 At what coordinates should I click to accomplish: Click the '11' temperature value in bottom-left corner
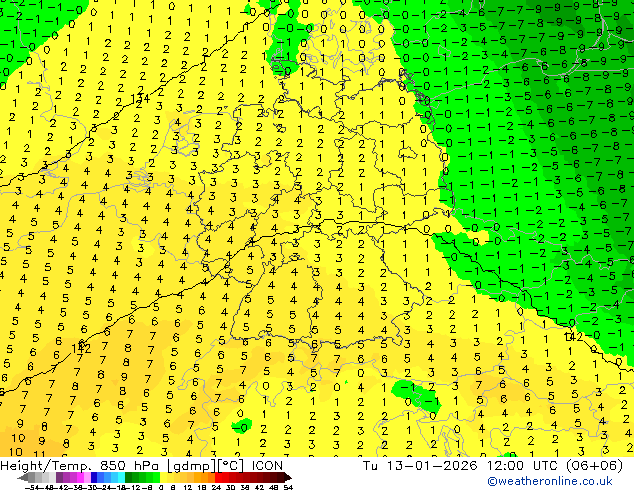tap(39, 454)
